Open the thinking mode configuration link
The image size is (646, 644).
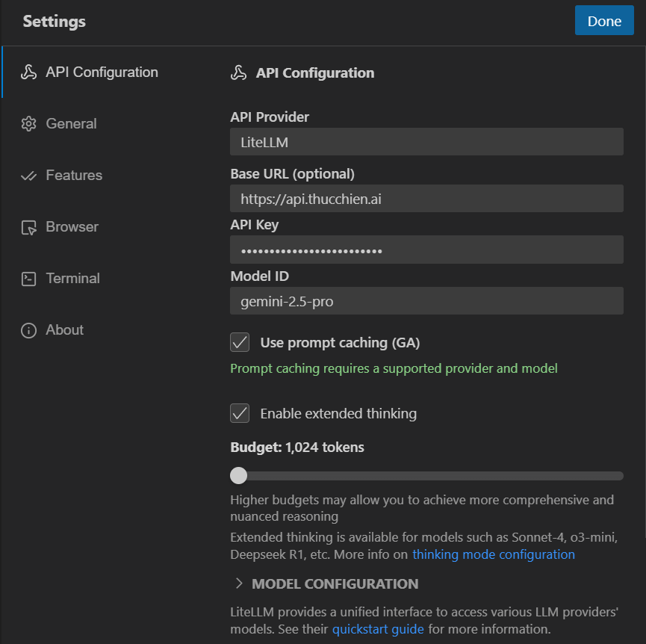pyautogui.click(x=493, y=554)
